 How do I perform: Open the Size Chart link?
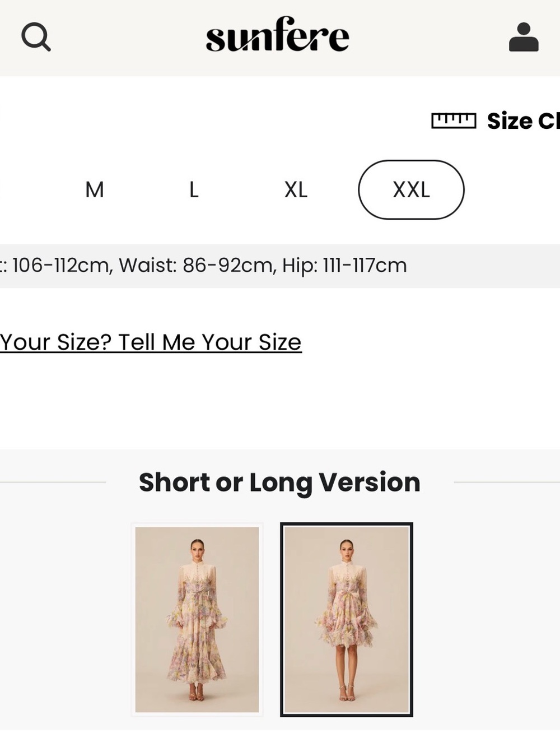pyautogui.click(x=523, y=121)
